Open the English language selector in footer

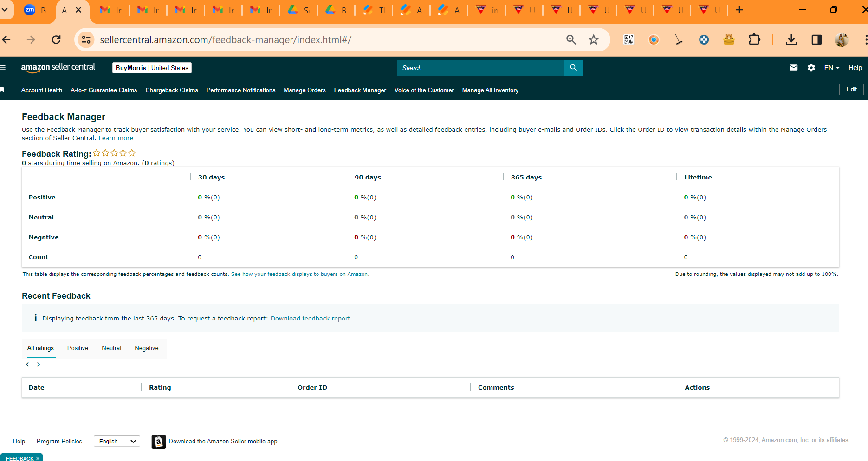coord(117,442)
